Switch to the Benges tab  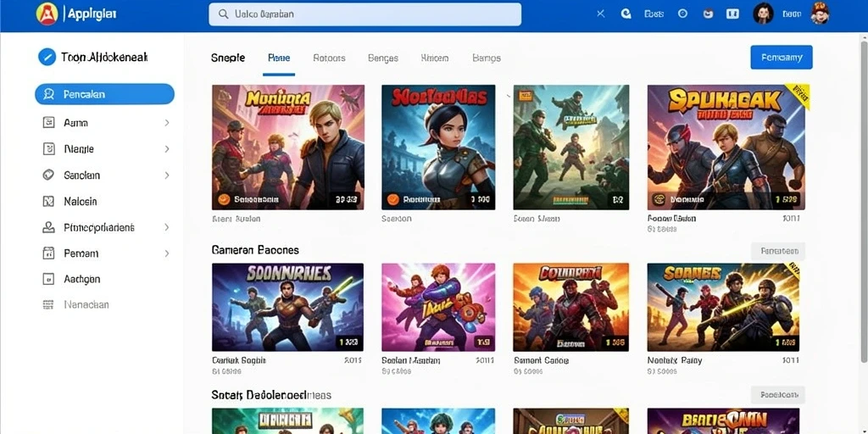[x=383, y=58]
